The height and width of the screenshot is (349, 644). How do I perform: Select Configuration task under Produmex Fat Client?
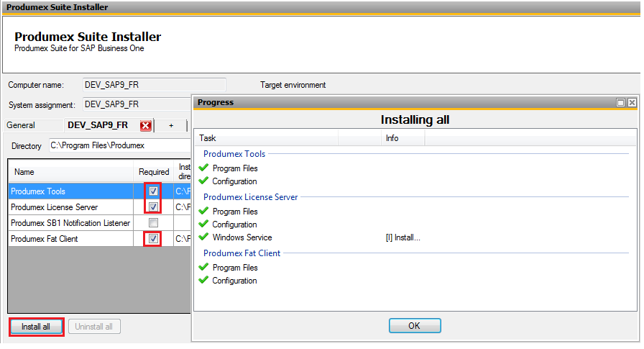[x=234, y=281]
